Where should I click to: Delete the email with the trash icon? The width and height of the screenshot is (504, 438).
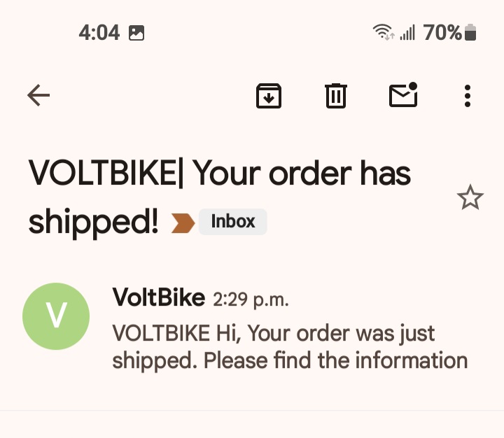pos(336,95)
